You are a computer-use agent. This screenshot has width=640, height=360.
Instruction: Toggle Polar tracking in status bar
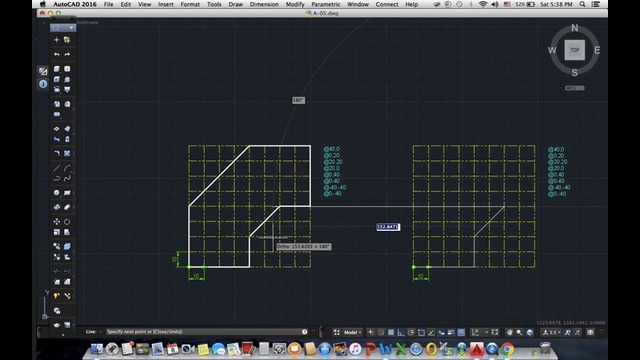point(411,332)
